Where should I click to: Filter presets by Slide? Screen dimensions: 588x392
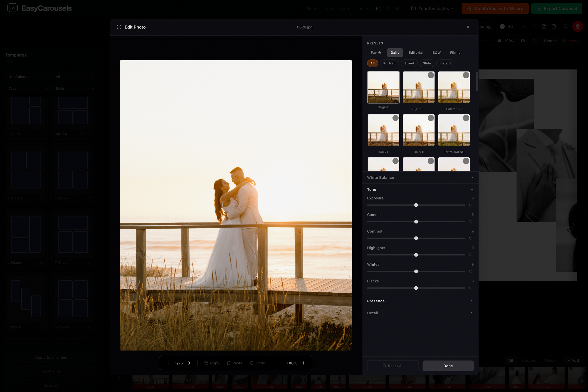[x=427, y=63]
